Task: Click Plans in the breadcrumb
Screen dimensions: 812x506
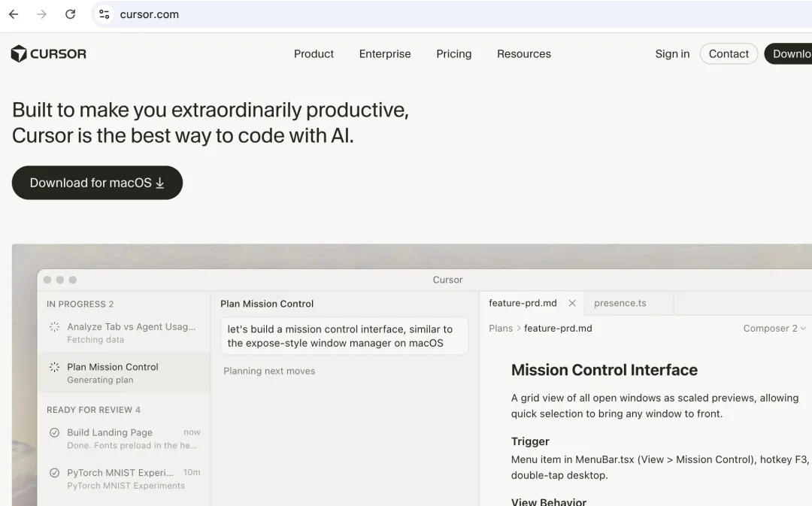Action: point(501,329)
